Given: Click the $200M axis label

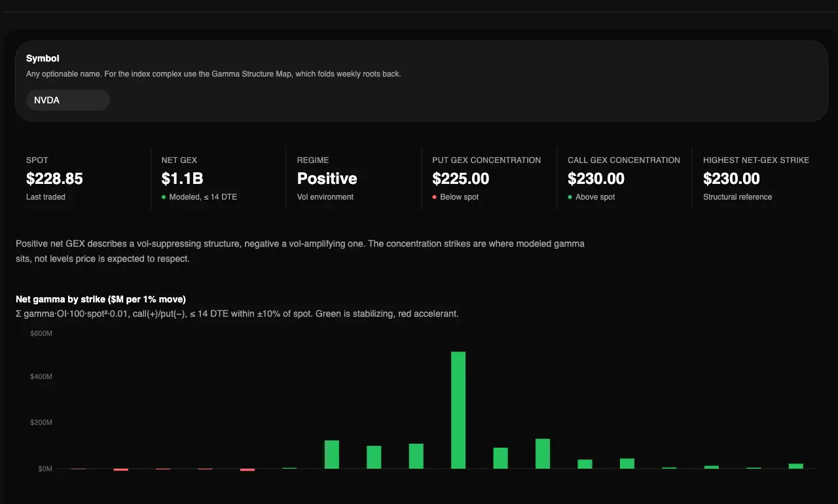Looking at the screenshot, I should point(41,423).
